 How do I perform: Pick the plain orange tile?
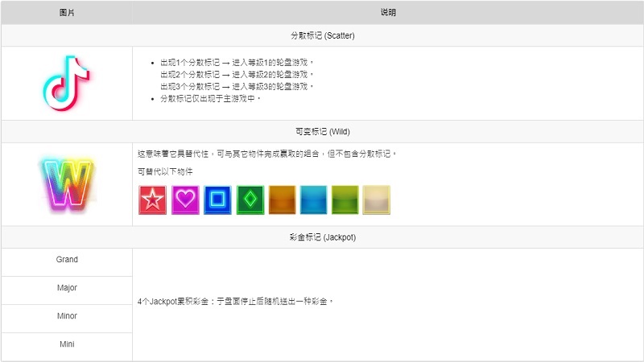pos(283,200)
